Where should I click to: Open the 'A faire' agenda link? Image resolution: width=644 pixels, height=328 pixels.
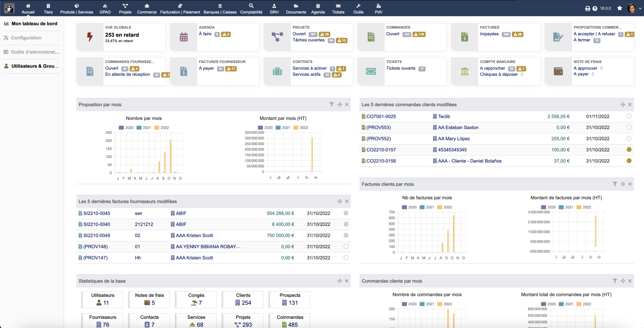tap(205, 34)
